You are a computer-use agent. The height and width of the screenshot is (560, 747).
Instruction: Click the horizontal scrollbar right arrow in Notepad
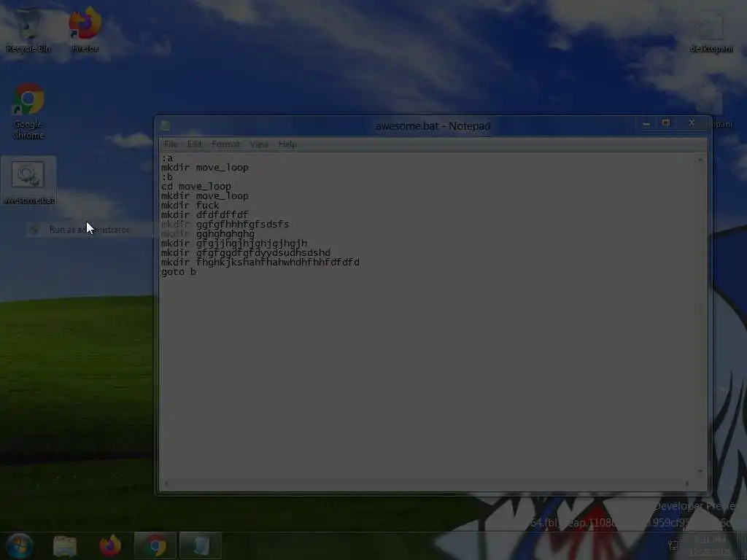[686, 484]
